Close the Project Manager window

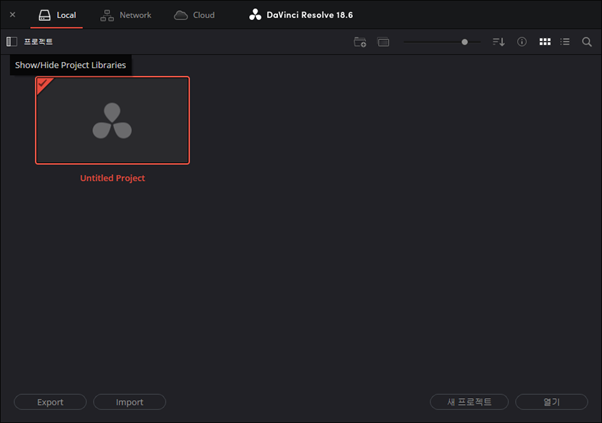[x=13, y=15]
